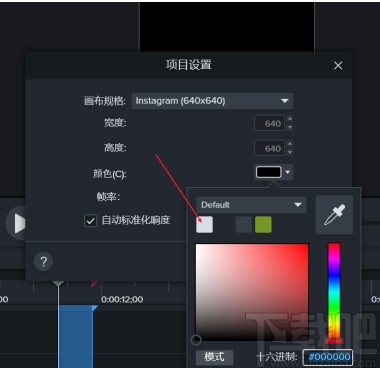Select the white preset color swatch
This screenshot has width=380, height=368.
point(204,225)
